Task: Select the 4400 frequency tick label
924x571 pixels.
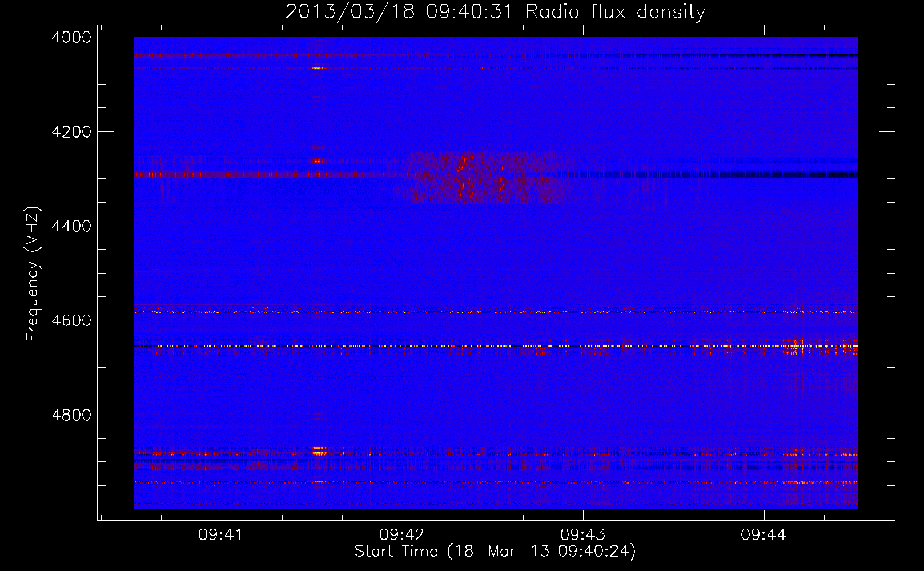Action: [71, 226]
